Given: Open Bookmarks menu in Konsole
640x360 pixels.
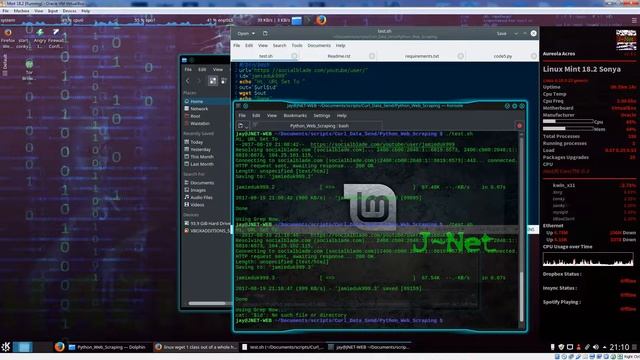Looking at the screenshot, I should [295, 116].
